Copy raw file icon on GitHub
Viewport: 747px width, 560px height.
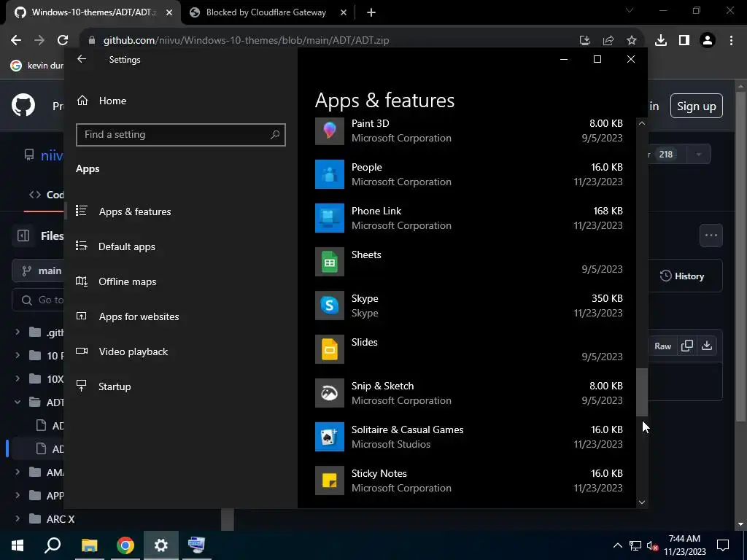point(687,346)
